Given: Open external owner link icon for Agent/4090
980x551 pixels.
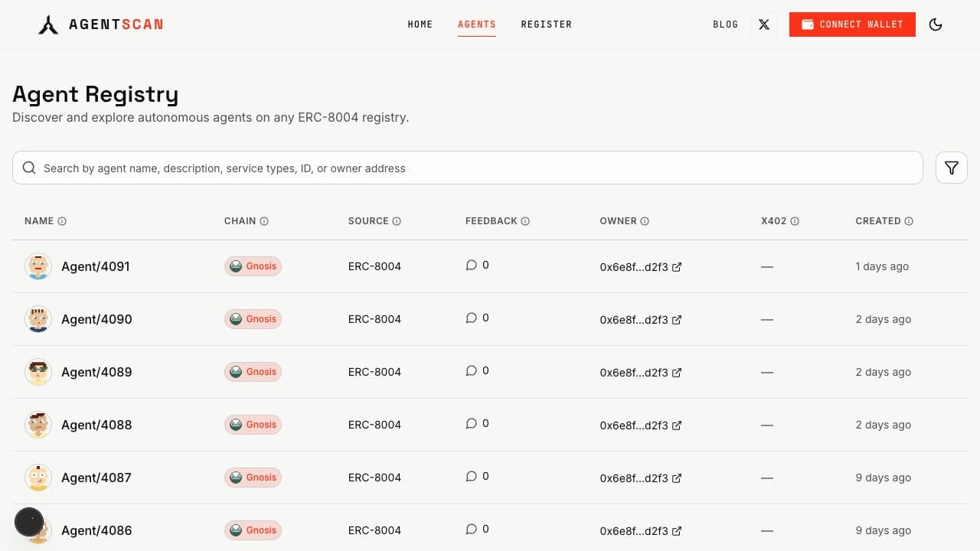Looking at the screenshot, I should pos(677,320).
